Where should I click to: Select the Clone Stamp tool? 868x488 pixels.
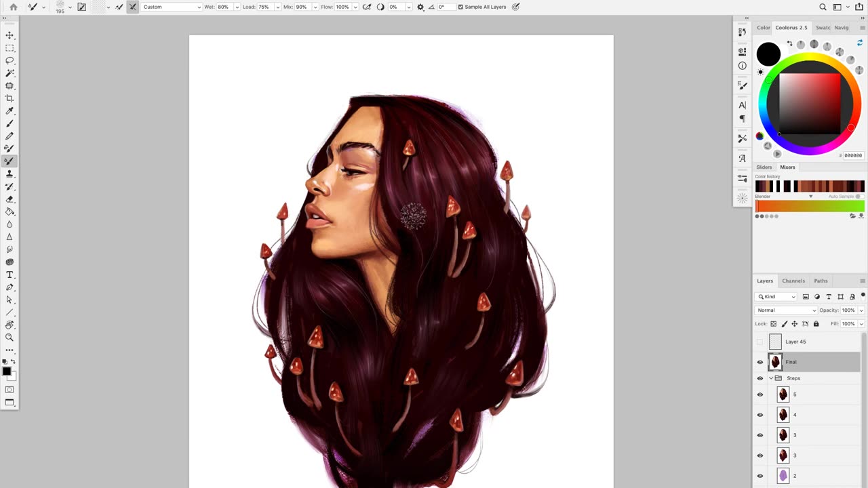click(9, 174)
